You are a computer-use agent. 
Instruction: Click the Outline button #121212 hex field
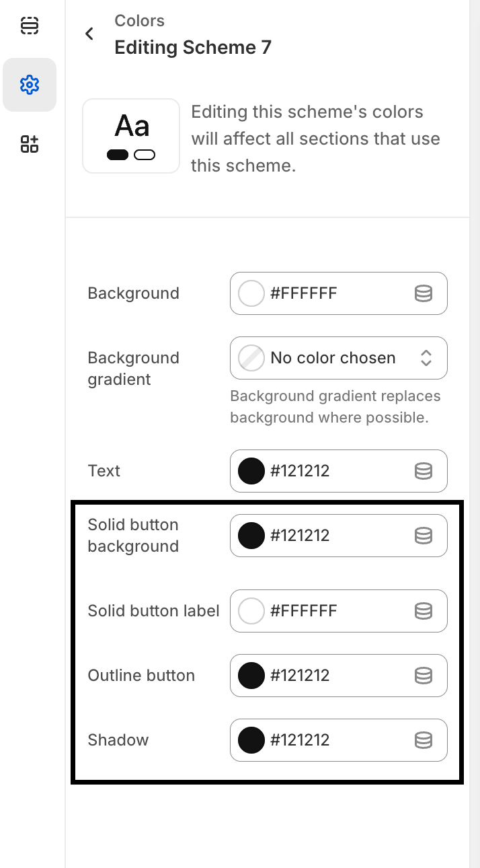pos(300,676)
